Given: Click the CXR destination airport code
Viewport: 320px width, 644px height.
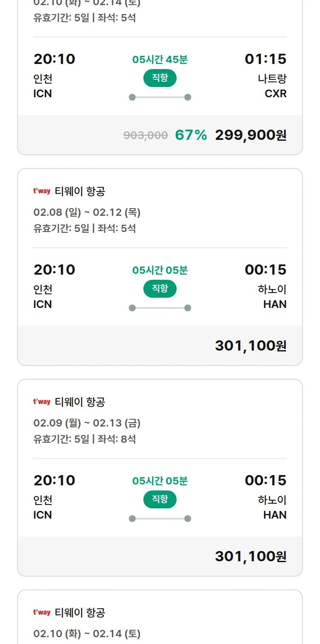Looking at the screenshot, I should click(276, 94).
